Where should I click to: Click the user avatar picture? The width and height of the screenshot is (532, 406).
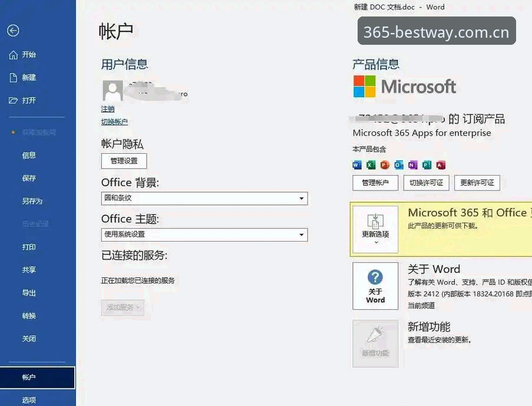coord(113,91)
